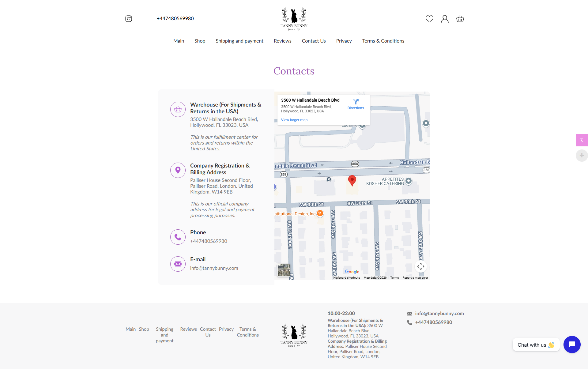Click the Institutional Design restaurant marker
This screenshot has width=588, height=369.
(320, 213)
